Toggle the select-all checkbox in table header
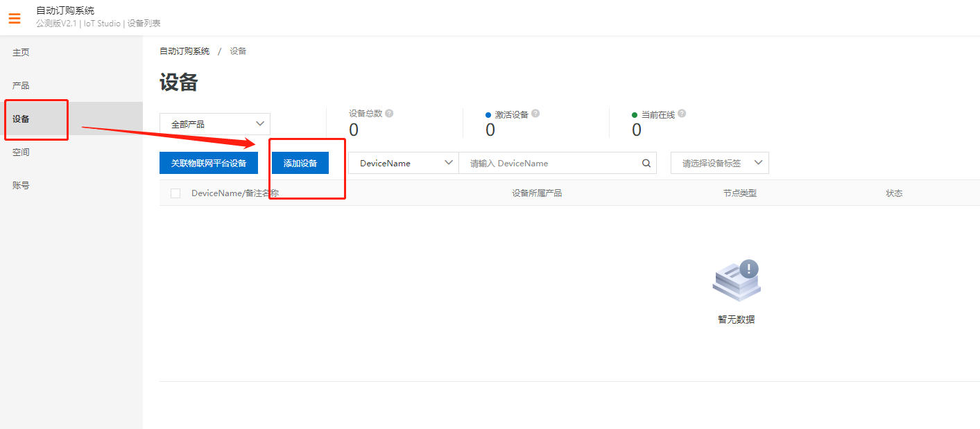980x429 pixels. click(x=175, y=193)
